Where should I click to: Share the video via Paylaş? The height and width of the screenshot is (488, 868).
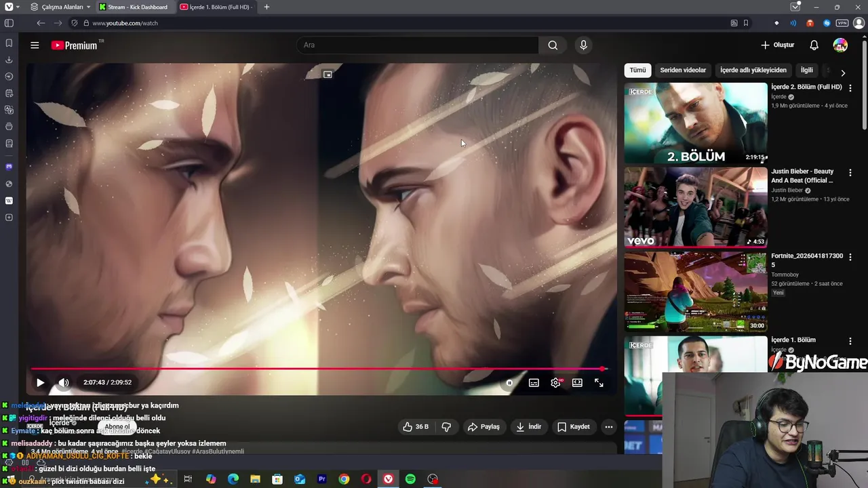pyautogui.click(x=484, y=427)
